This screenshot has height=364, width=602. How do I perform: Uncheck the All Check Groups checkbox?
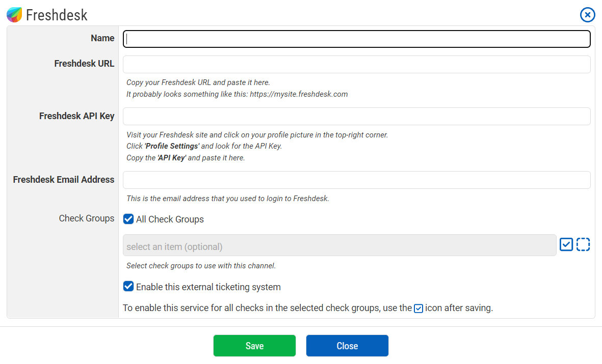click(129, 219)
